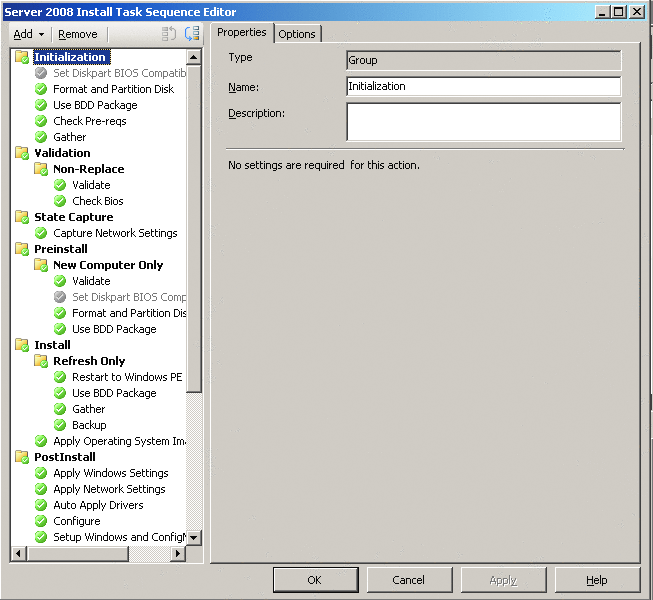Click the tree's vertical scrollbar down arrow

click(x=194, y=538)
